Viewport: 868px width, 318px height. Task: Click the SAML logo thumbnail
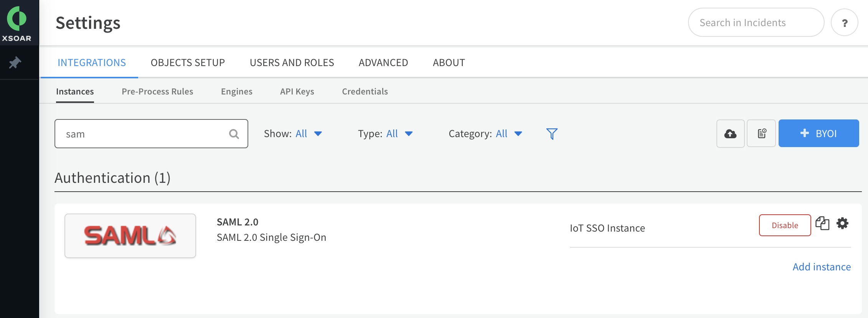point(130,236)
